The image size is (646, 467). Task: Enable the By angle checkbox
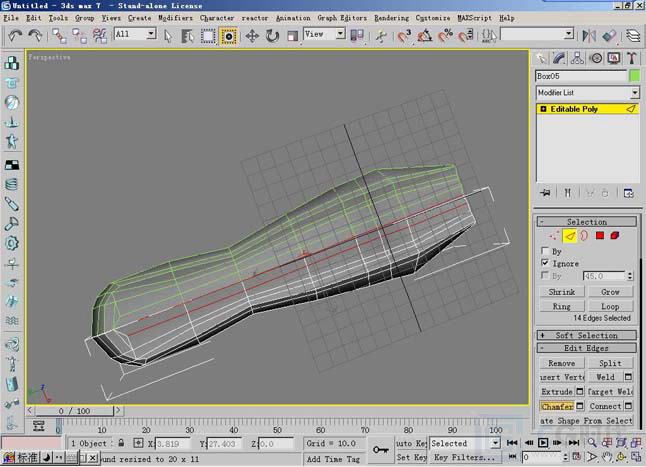(x=545, y=275)
